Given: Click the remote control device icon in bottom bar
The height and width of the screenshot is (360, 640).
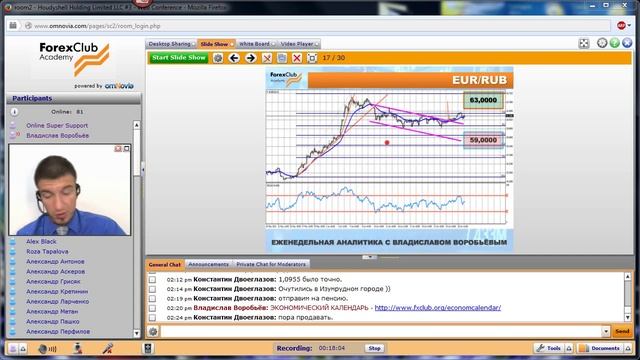Looking at the screenshot, I should pos(148,348).
